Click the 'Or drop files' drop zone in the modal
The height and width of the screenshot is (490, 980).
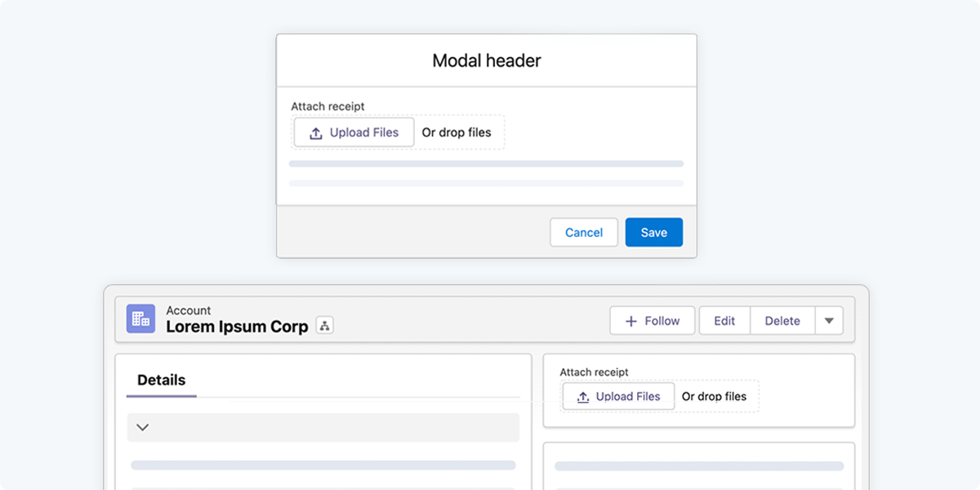click(x=457, y=132)
